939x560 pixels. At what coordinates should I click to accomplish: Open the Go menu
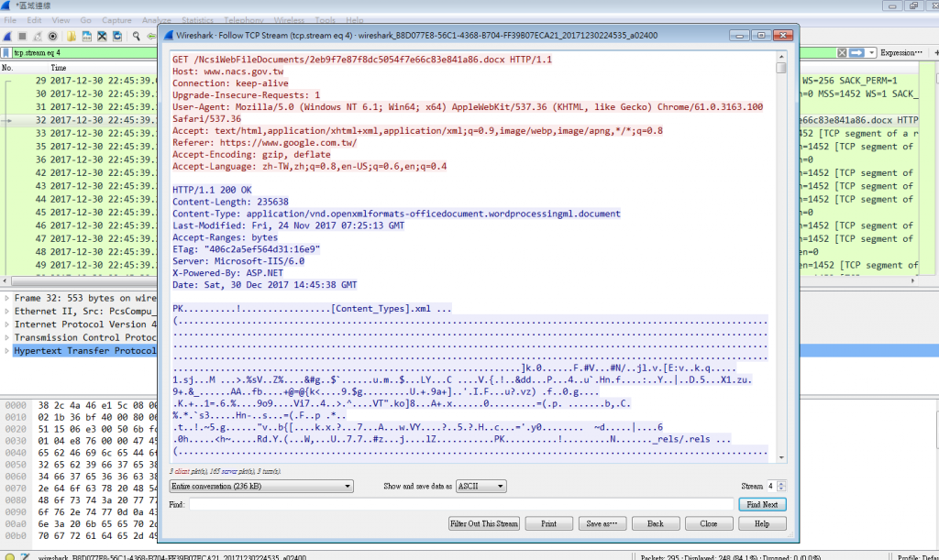click(85, 20)
